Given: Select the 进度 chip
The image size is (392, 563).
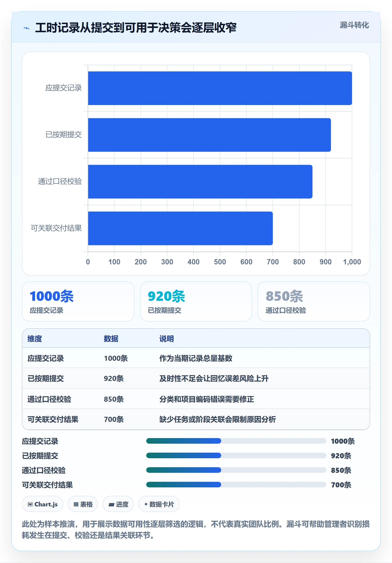Looking at the screenshot, I should point(118,504).
